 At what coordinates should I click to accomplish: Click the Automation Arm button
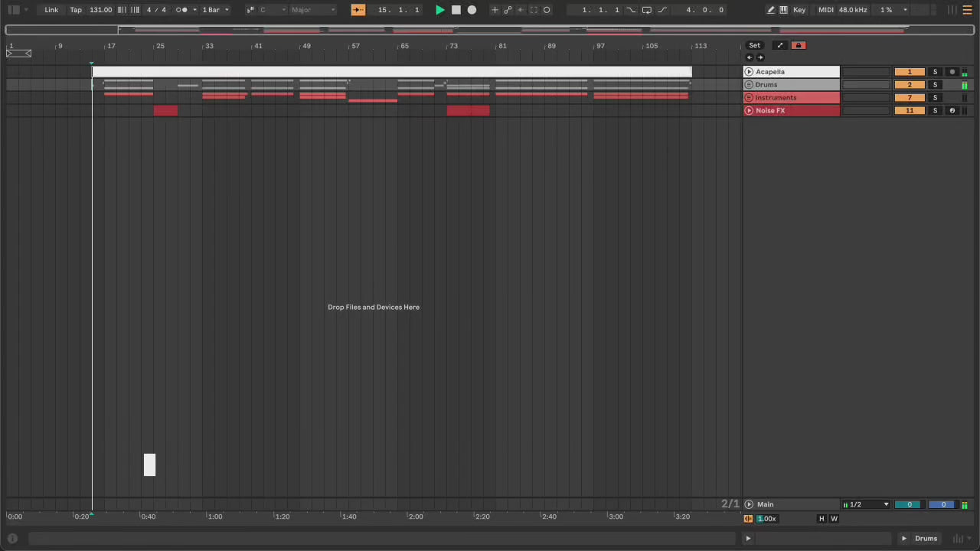(x=508, y=10)
